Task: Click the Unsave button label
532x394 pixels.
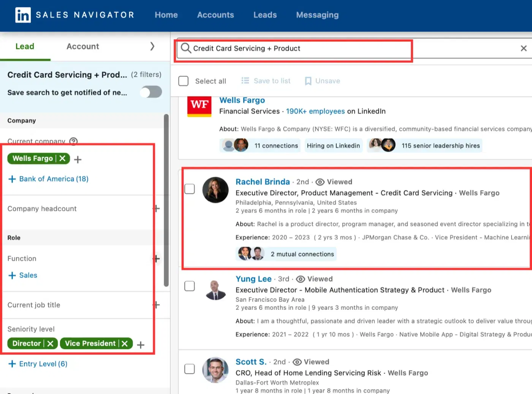Action: pos(328,81)
